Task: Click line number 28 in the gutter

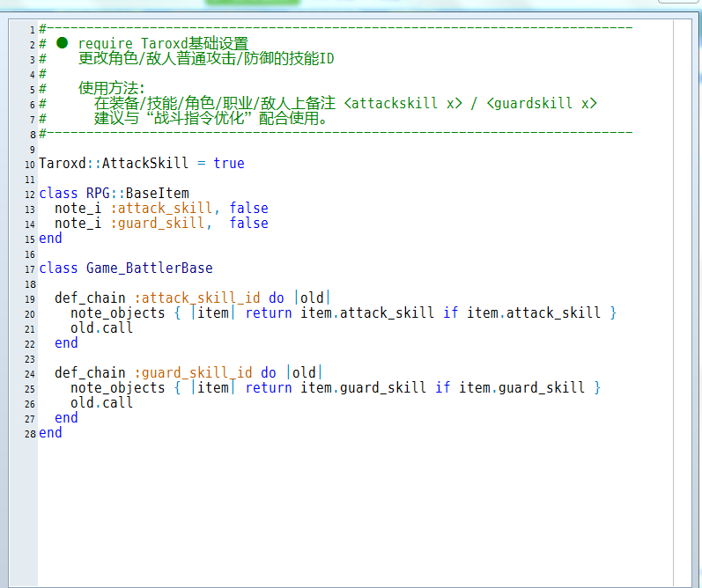Action: (30, 434)
